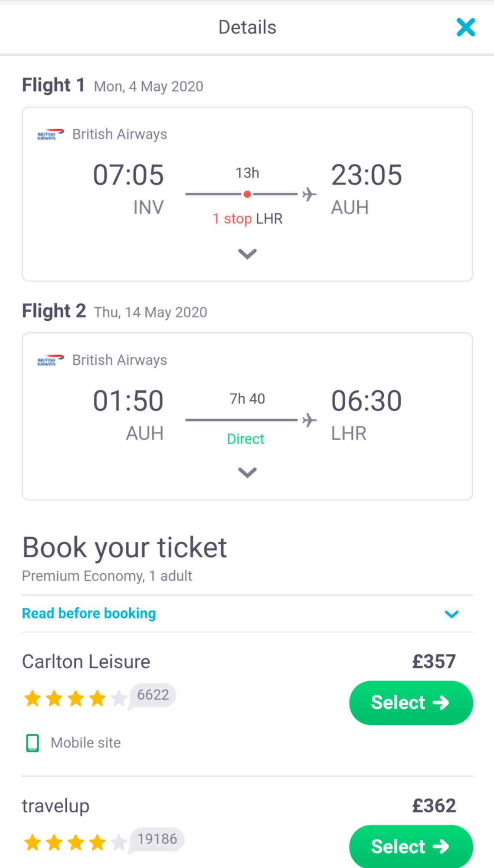Close the Details panel with X

click(x=466, y=27)
